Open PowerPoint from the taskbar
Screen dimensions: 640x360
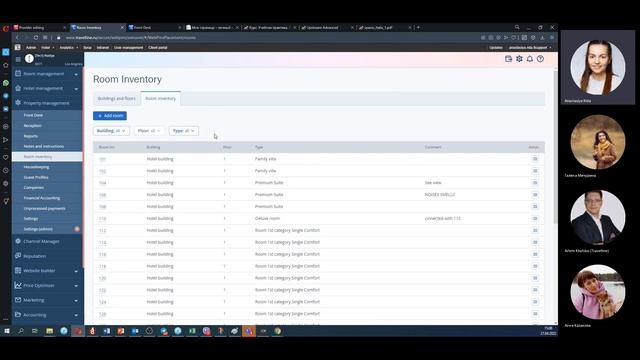121,331
